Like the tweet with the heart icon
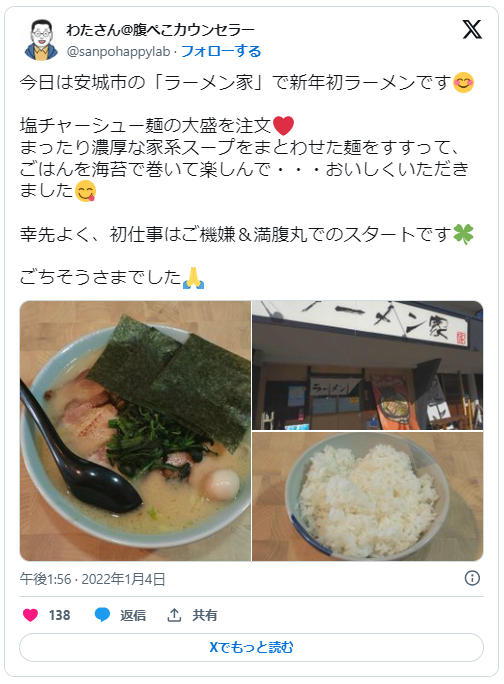Screen dimensions: 504x684 30,615
